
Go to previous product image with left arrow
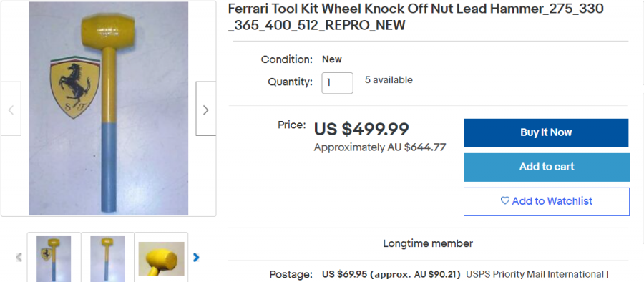click(11, 109)
